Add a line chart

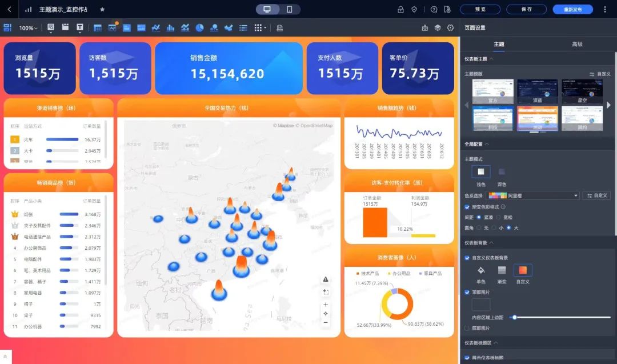click(156, 27)
